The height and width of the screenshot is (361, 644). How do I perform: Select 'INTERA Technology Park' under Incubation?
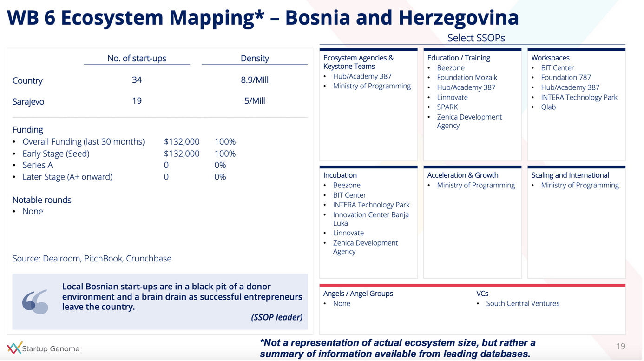click(x=371, y=205)
